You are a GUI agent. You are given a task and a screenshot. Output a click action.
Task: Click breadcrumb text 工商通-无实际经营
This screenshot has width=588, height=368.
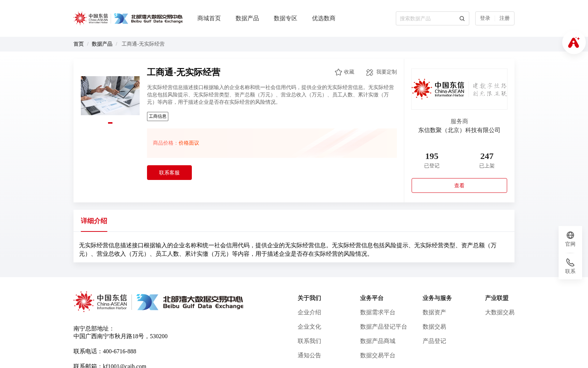tap(143, 44)
